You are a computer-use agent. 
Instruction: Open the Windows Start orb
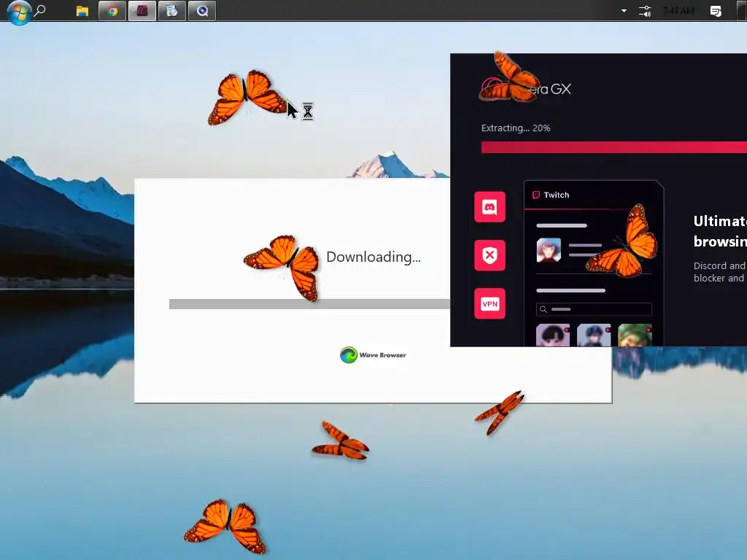[x=19, y=12]
